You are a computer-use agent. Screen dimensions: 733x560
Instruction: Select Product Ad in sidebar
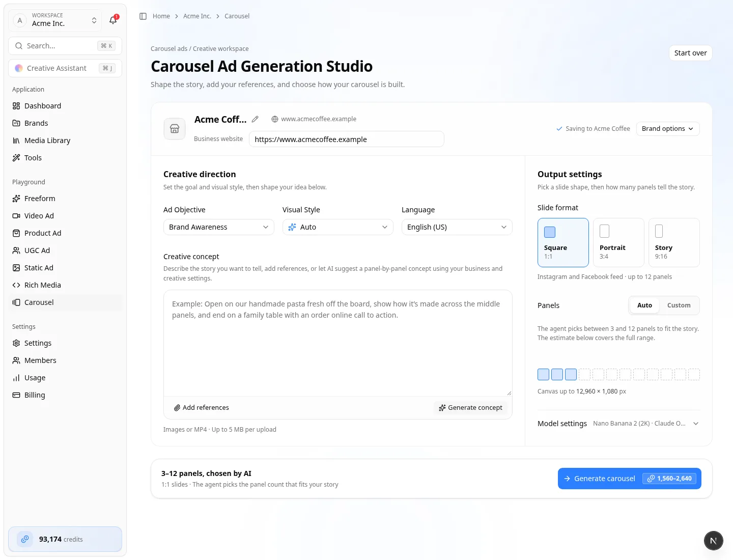pyautogui.click(x=65, y=233)
